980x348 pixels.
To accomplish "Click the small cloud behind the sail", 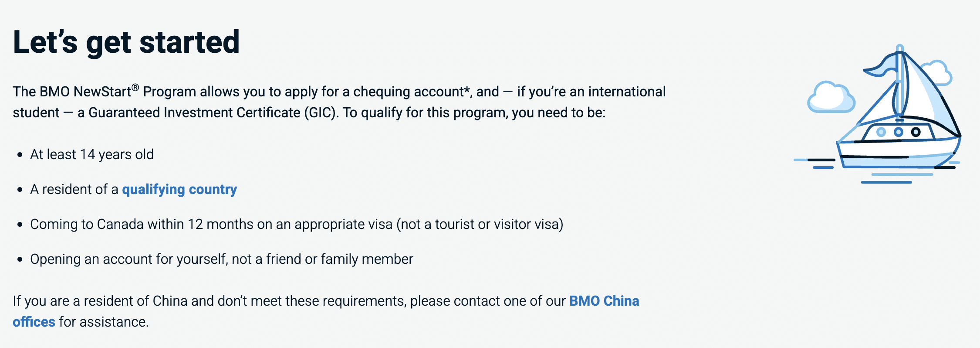I will [x=936, y=72].
